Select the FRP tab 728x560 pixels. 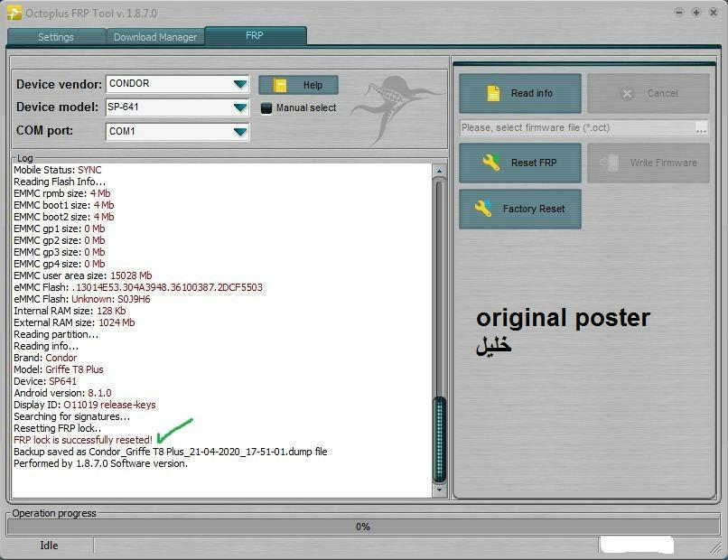click(x=255, y=36)
